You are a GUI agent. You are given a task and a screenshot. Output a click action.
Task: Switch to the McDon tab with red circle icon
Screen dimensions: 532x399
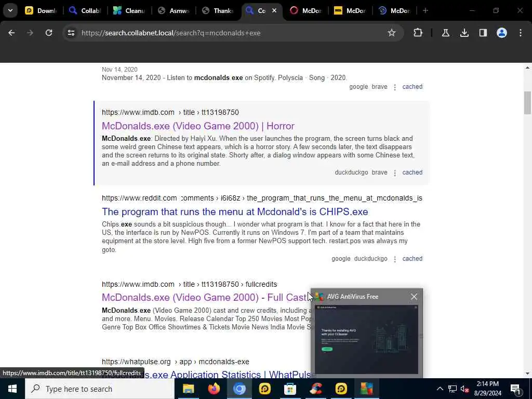306,10
